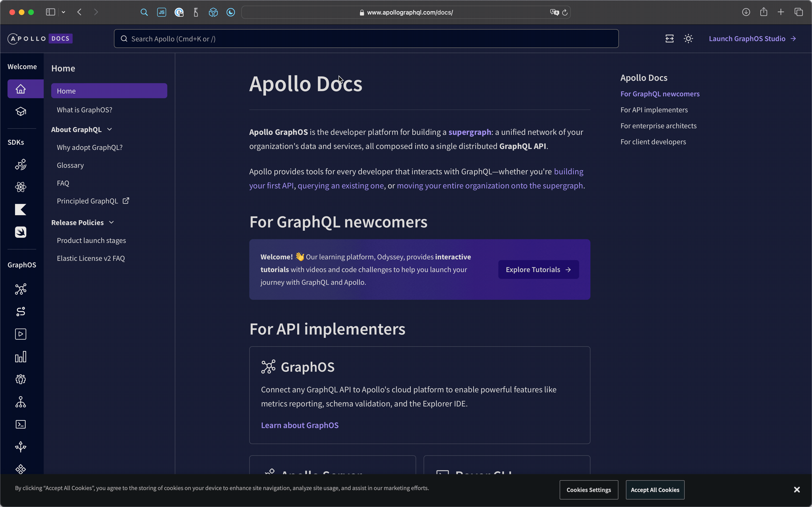Select the Welcome home icon in the left rail
Image resolution: width=812 pixels, height=507 pixels.
20,89
